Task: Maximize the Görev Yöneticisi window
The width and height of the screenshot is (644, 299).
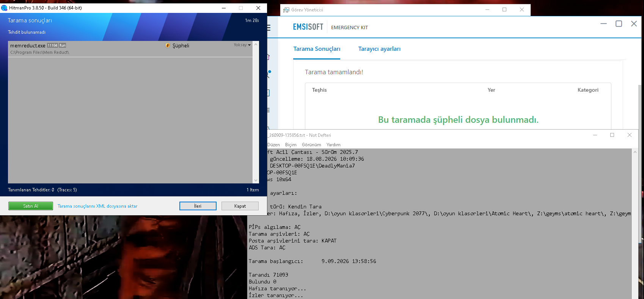Action: point(504,10)
